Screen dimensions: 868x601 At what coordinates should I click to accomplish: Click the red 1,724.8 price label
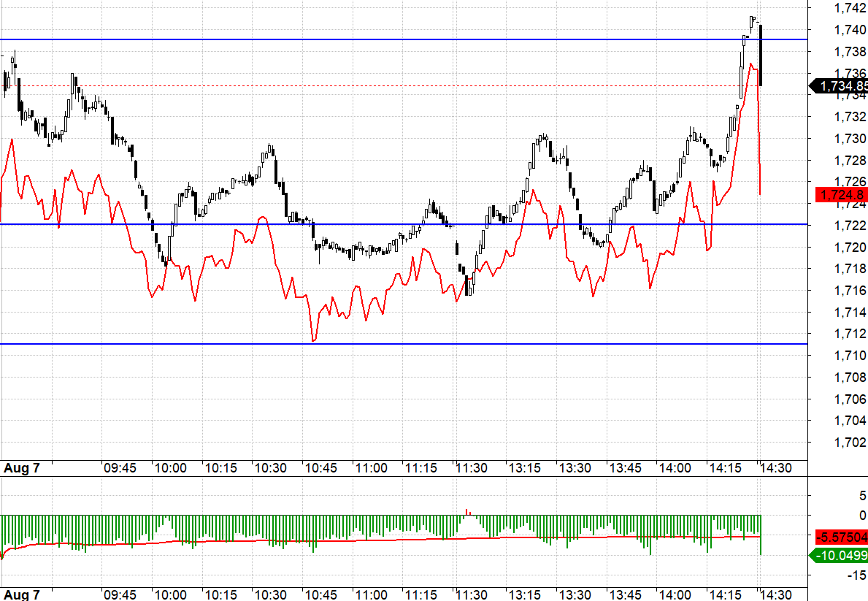(841, 195)
